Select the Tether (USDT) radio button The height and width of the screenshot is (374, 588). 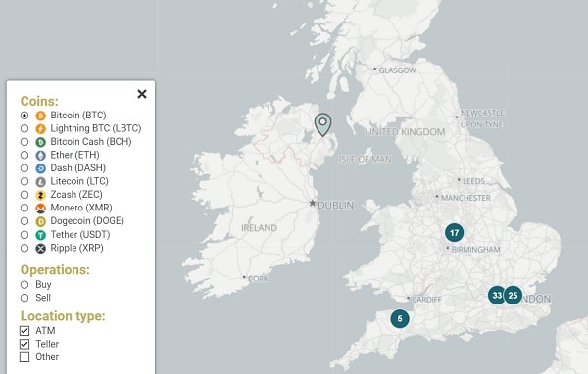[x=24, y=235]
